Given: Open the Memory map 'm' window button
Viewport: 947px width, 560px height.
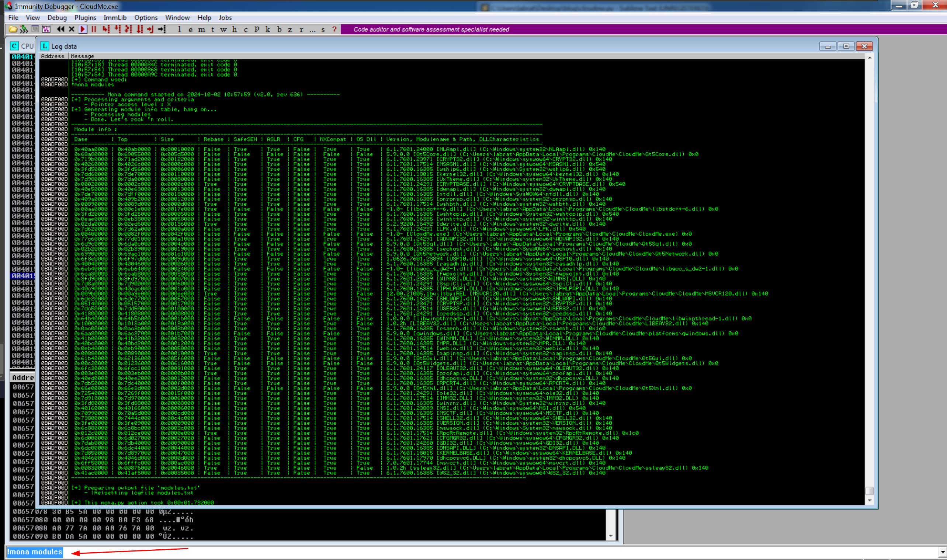Looking at the screenshot, I should coord(202,29).
